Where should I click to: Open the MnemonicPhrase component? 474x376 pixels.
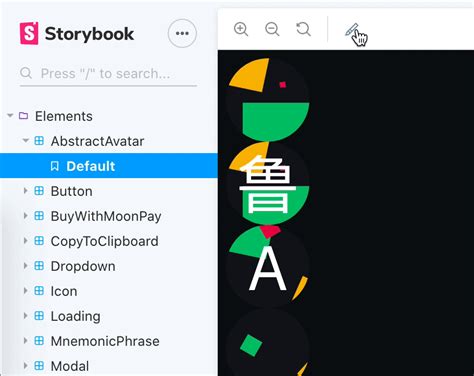pos(105,341)
